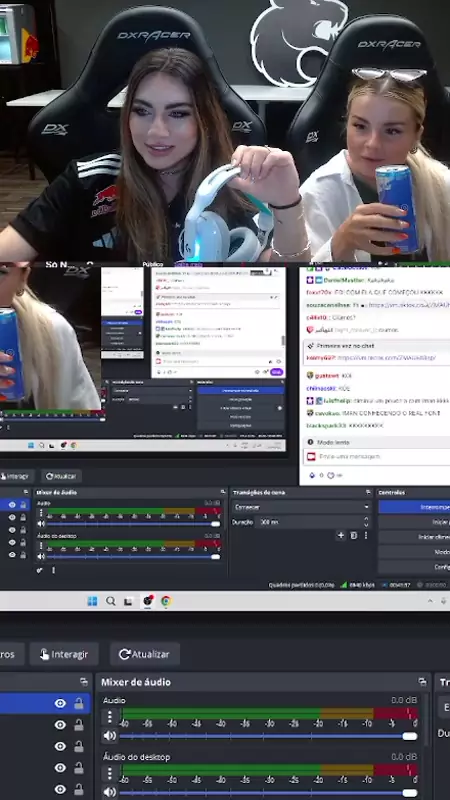Open the link in harry627's chat message
450x800 pixels.
pyautogui.click(x=386, y=358)
